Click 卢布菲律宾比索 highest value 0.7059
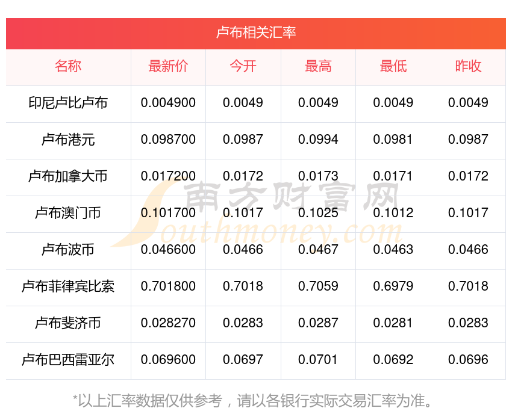This screenshot has width=512, height=420. tap(318, 286)
